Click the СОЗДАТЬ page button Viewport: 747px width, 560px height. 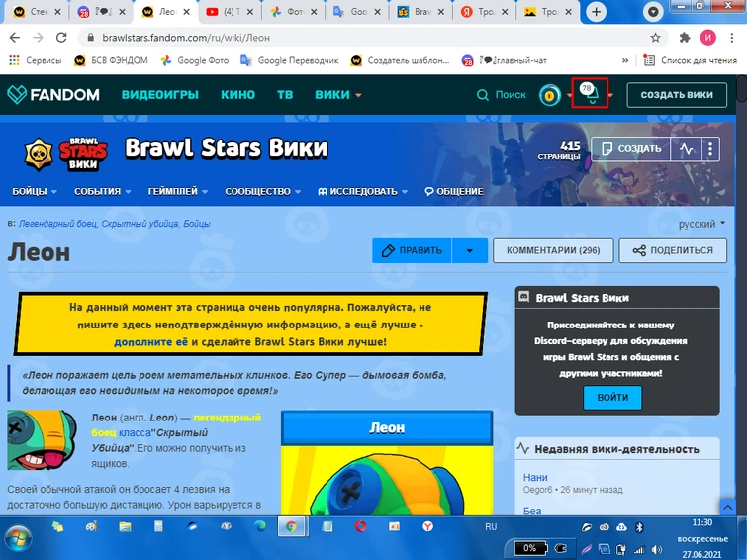tap(631, 149)
